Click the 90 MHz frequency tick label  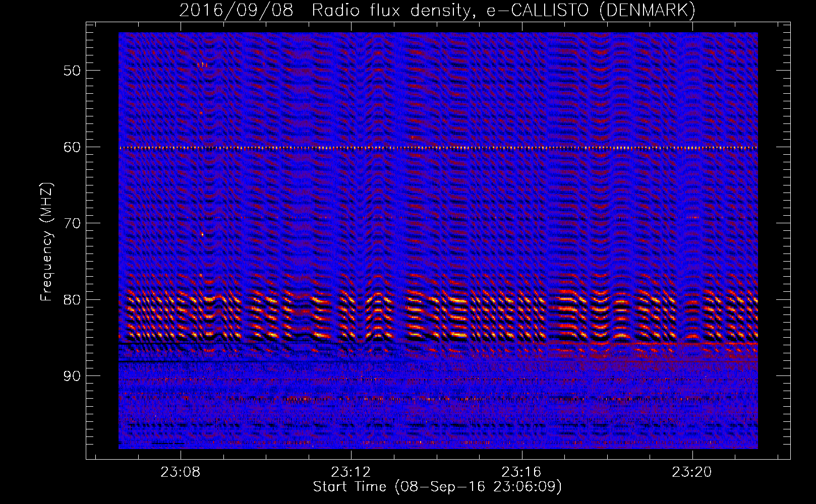72,376
